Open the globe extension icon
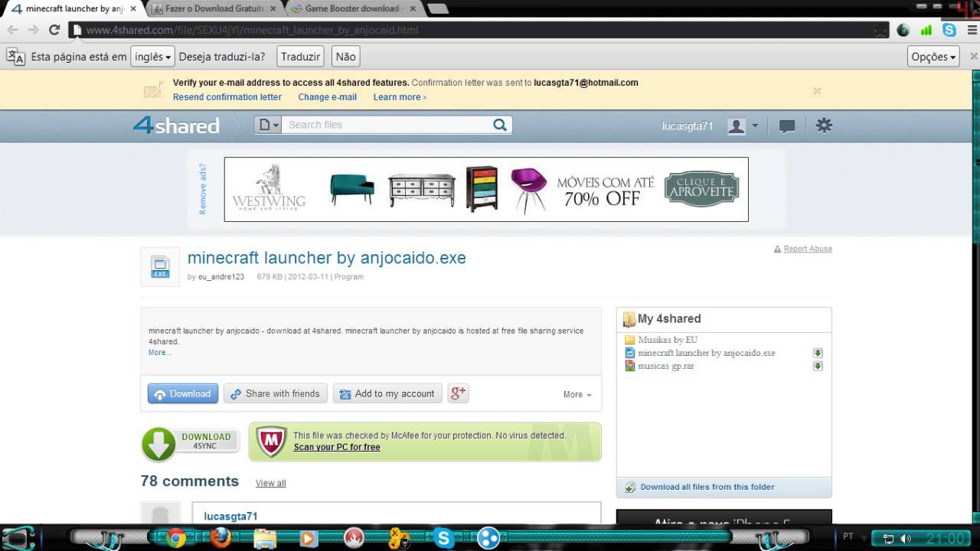The width and height of the screenshot is (980, 551). click(903, 31)
